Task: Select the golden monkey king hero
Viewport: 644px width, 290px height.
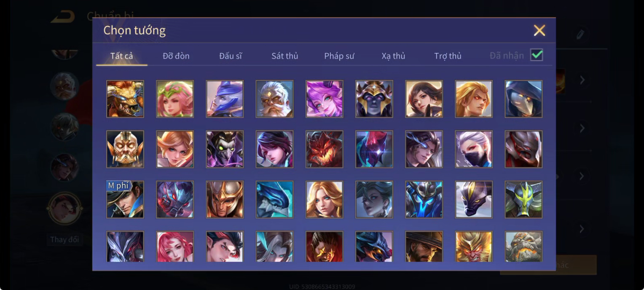Action: point(474,247)
